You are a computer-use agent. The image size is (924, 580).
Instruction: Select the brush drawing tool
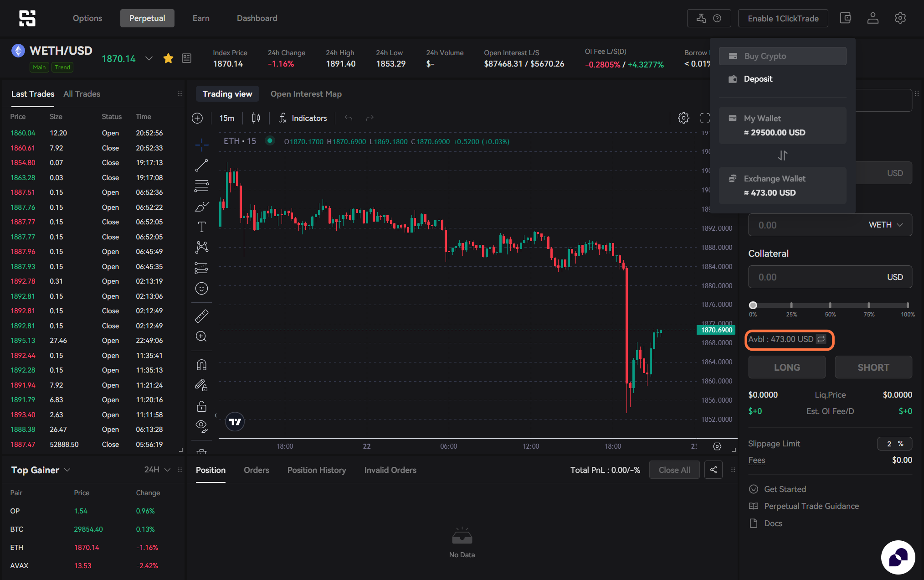click(x=201, y=207)
